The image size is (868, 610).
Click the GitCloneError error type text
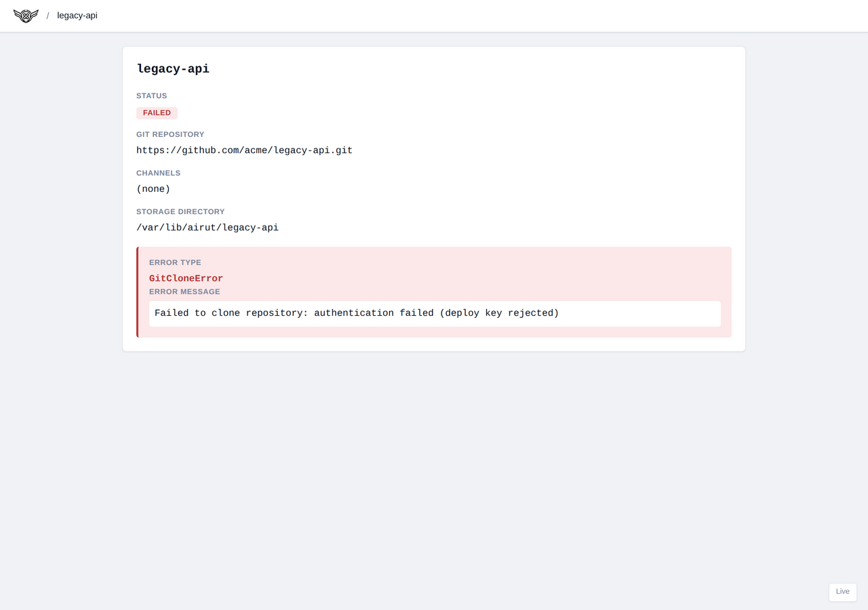click(186, 279)
